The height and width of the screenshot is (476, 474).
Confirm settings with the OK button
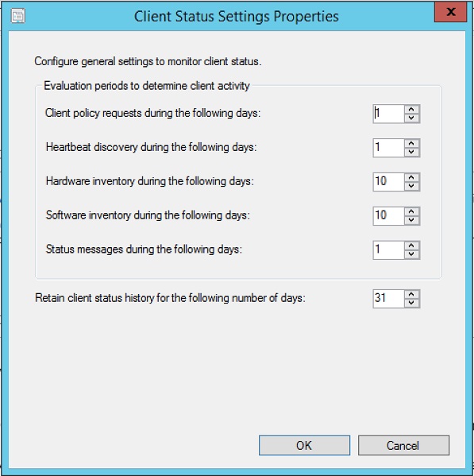point(304,445)
